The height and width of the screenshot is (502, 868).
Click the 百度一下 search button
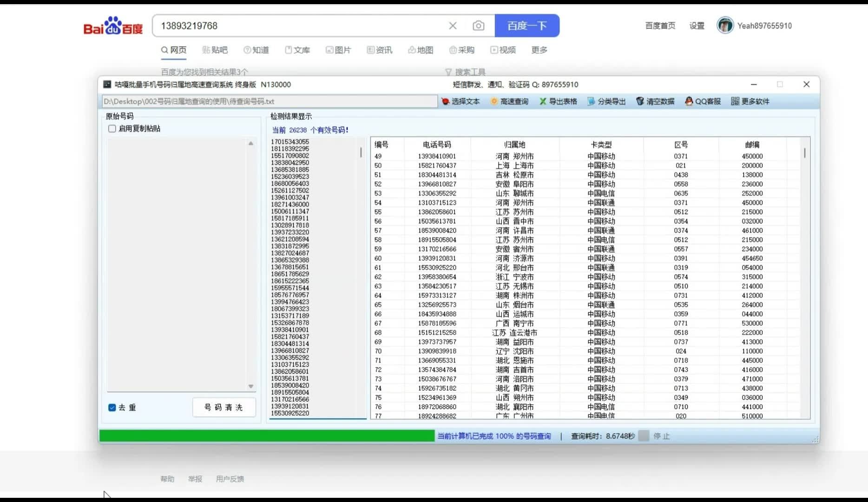527,26
